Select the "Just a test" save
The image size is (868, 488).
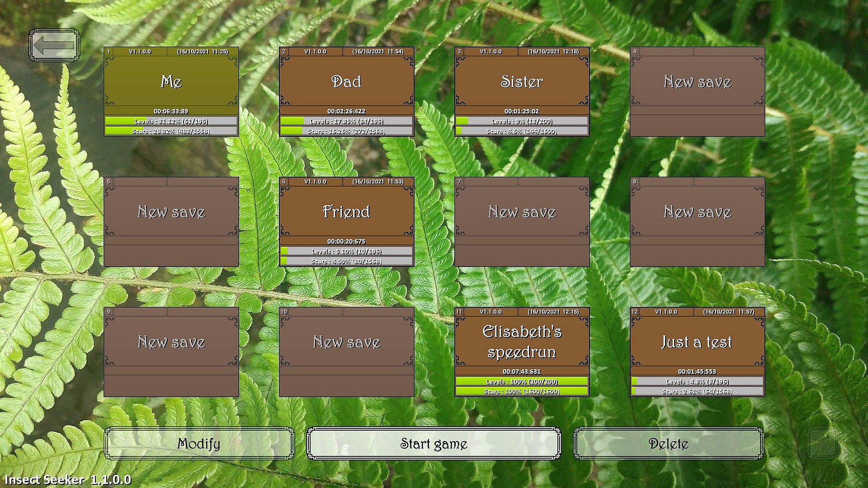[x=697, y=342]
